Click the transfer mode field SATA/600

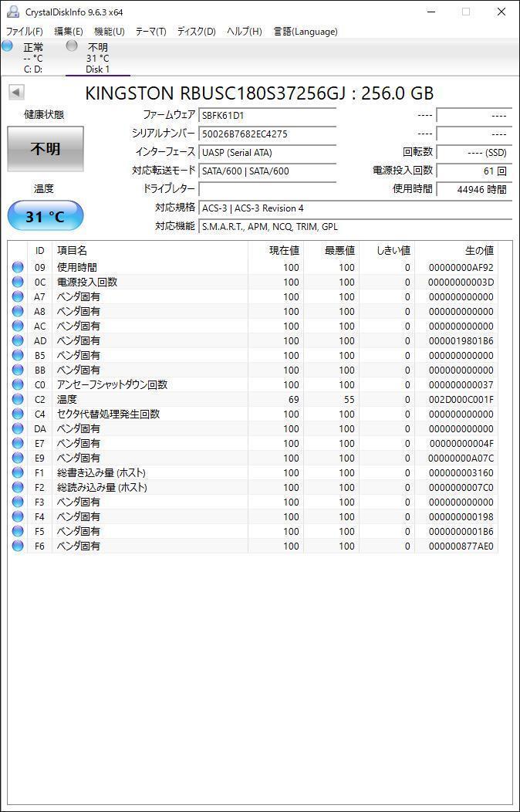(267, 171)
